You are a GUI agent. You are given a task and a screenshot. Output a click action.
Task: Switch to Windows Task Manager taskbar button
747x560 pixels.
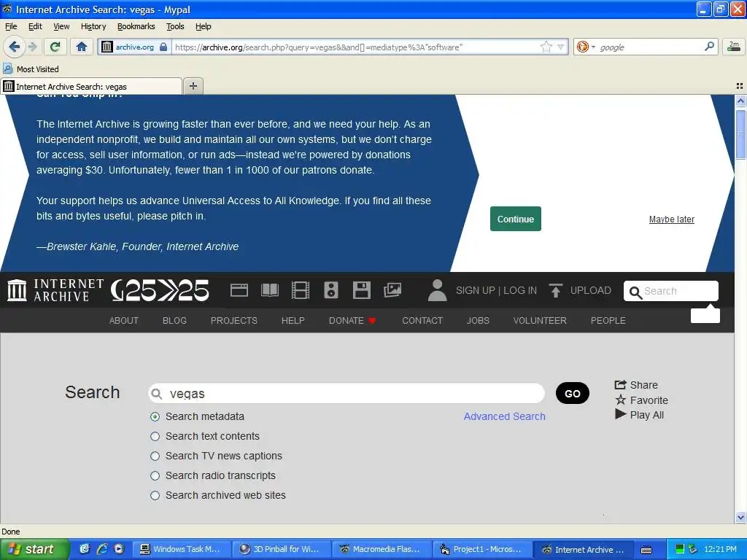click(x=181, y=549)
